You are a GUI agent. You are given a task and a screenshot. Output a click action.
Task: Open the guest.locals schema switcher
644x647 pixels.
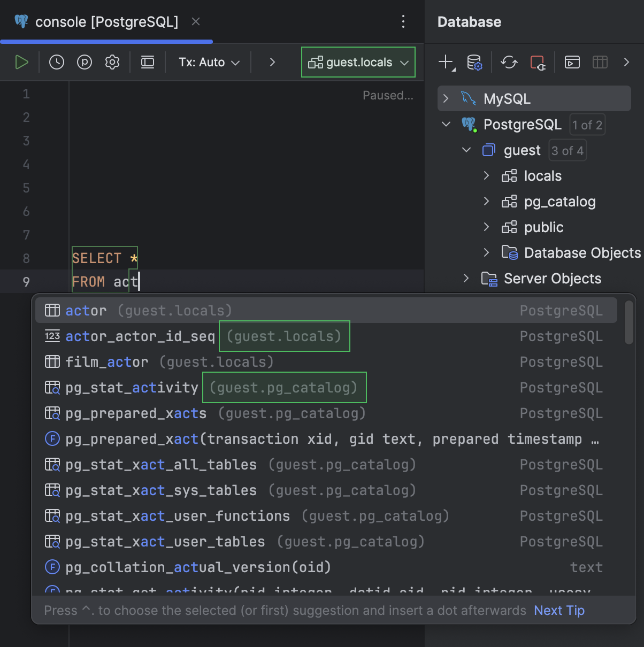pyautogui.click(x=358, y=63)
